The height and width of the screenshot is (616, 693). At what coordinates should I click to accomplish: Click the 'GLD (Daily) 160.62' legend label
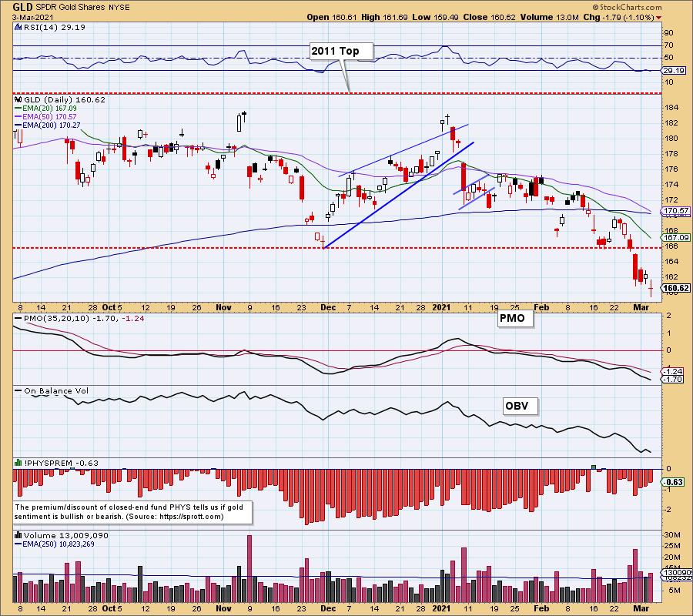click(x=65, y=100)
